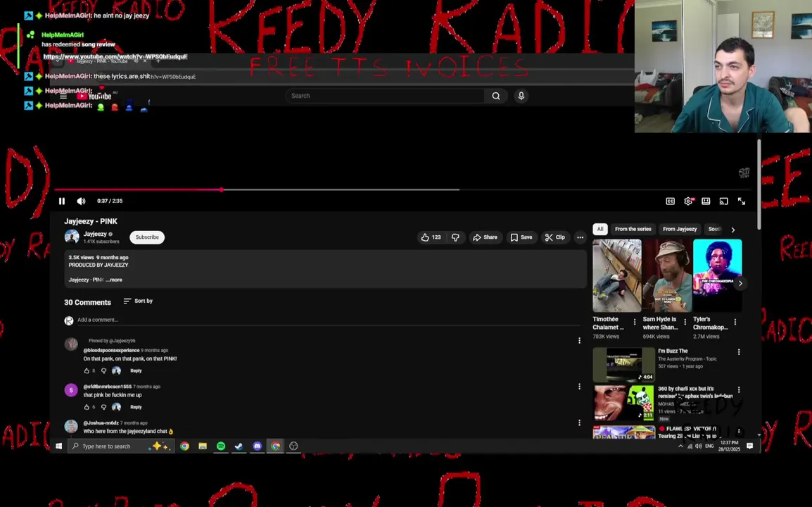812x507 pixels.
Task: Open options for Joshua-nn6dz comment
Action: tap(580, 423)
